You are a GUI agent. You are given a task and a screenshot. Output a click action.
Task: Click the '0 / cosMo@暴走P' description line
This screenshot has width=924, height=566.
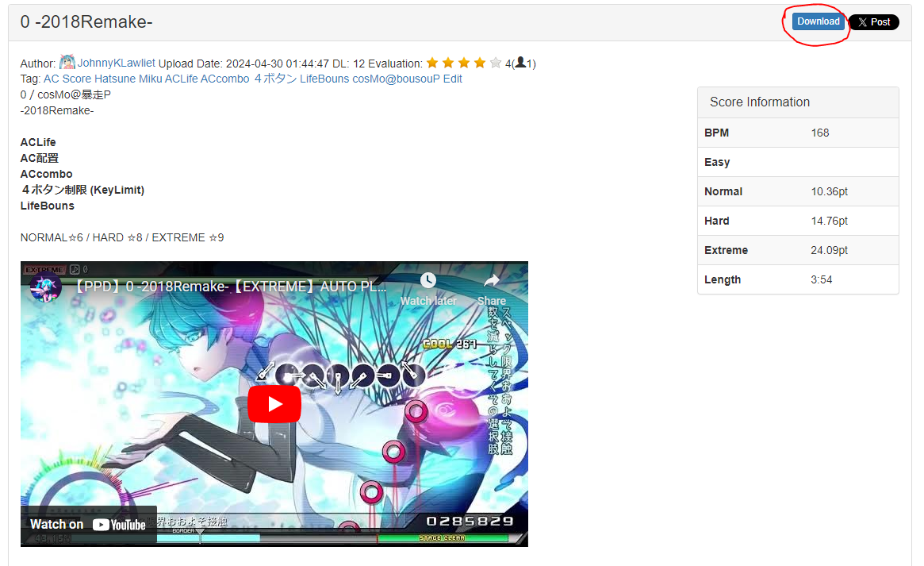click(x=65, y=94)
